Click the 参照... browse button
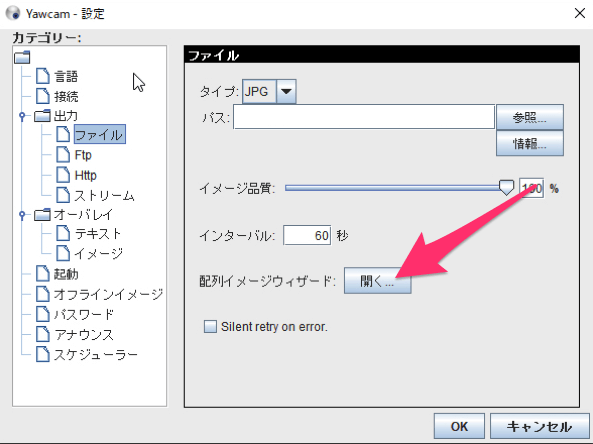The height and width of the screenshot is (444, 593). [529, 118]
